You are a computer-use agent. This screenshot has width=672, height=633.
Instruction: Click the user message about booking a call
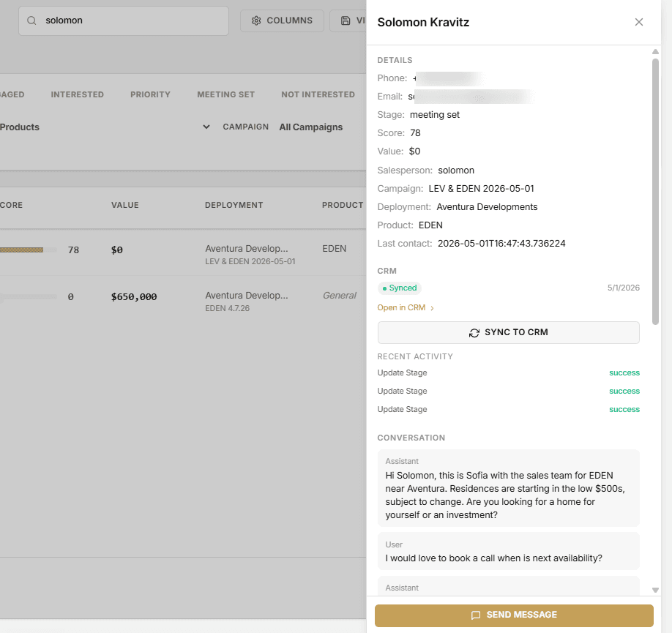tap(508, 551)
